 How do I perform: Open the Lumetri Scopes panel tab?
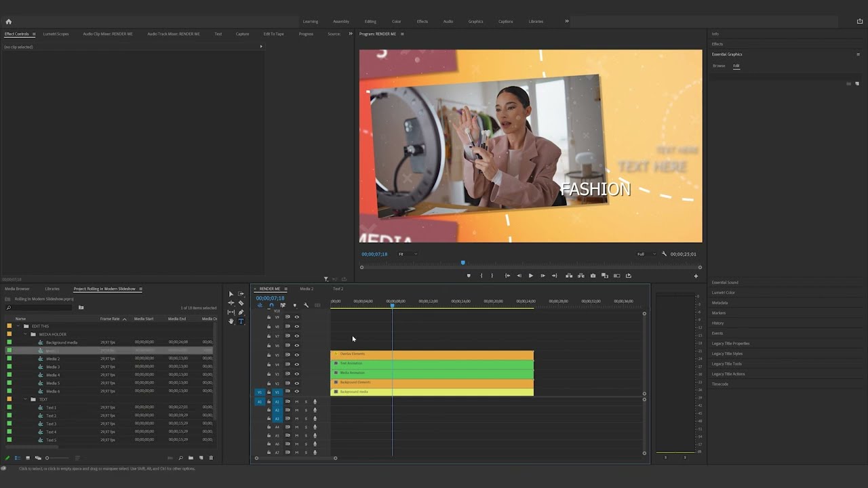tap(56, 34)
